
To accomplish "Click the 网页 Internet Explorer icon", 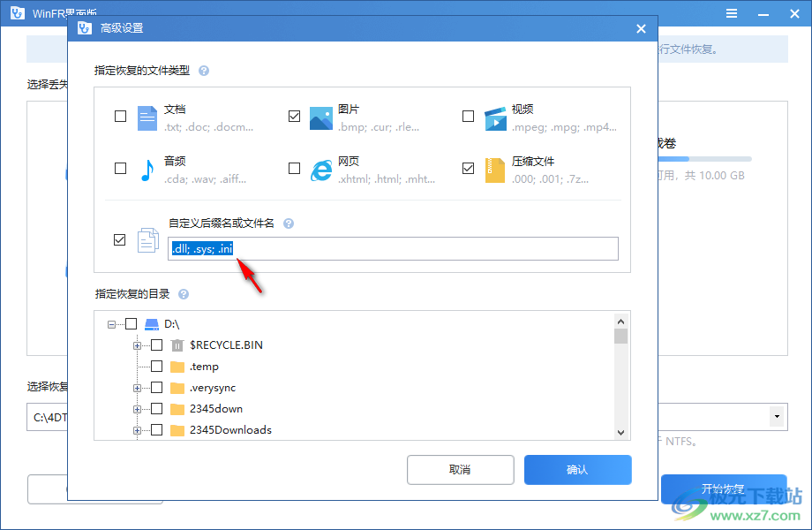I will pos(320,169).
